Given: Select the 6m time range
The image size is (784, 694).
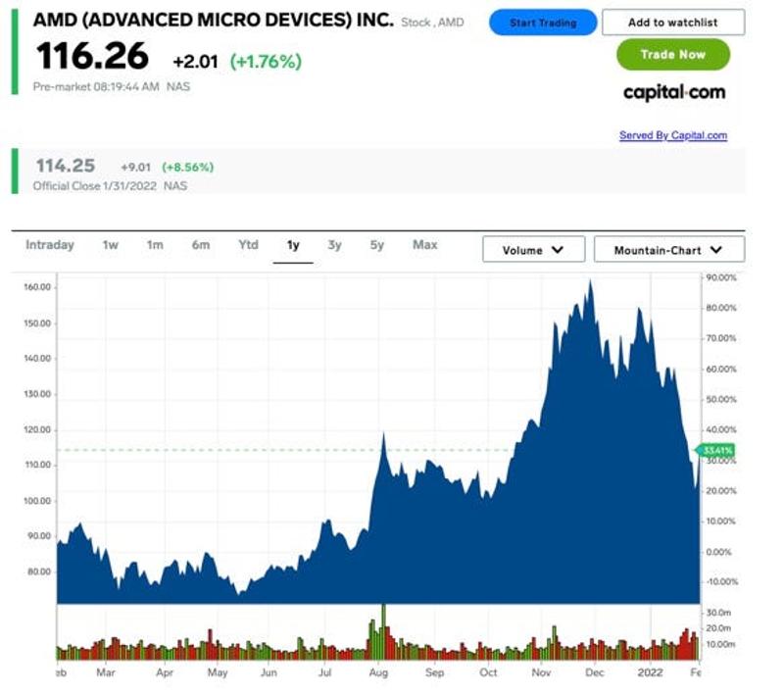Looking at the screenshot, I should pyautogui.click(x=201, y=245).
